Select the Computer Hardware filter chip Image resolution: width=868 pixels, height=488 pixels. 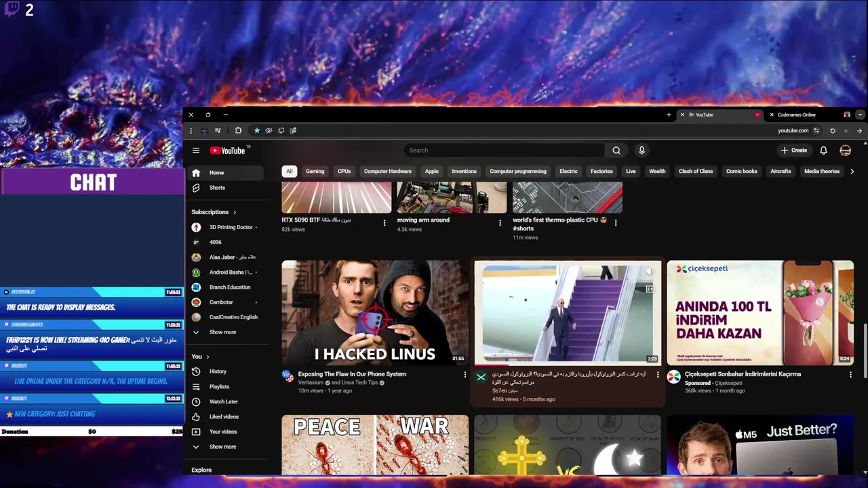tap(388, 171)
